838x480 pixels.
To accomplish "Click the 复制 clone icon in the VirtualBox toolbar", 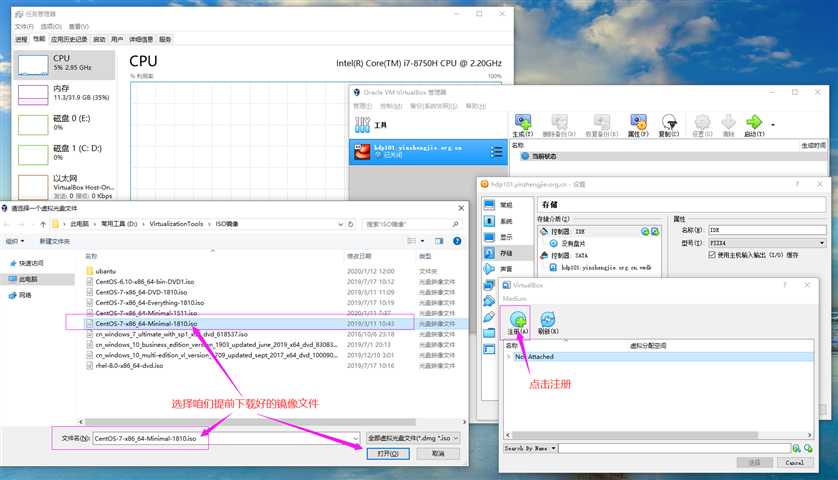I will coord(669,122).
